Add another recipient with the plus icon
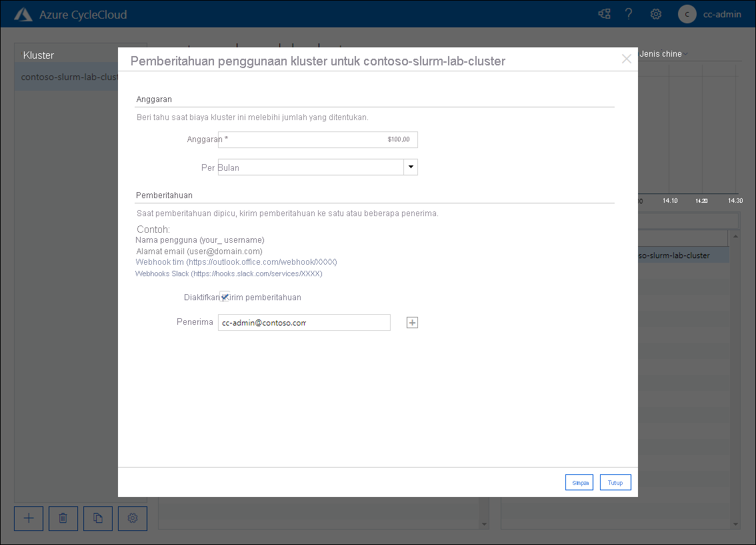Viewport: 756px width, 545px height. pos(412,322)
